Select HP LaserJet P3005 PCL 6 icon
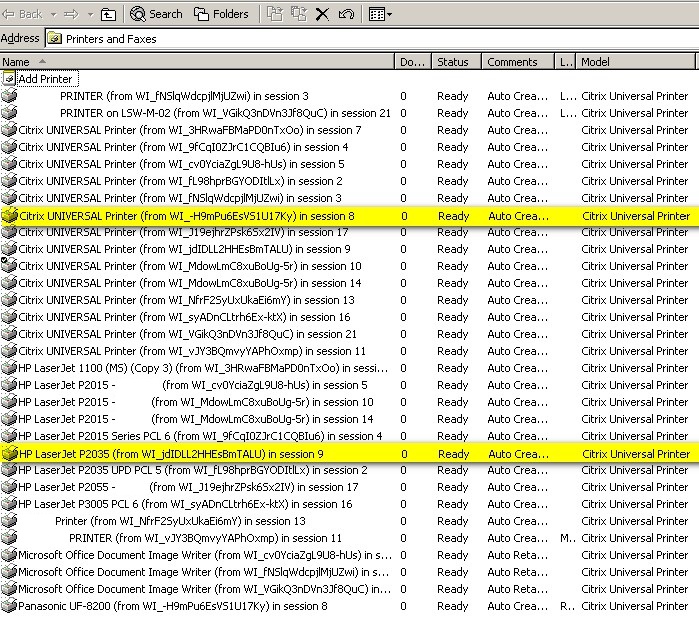The image size is (699, 638). pyautogui.click(x=9, y=503)
